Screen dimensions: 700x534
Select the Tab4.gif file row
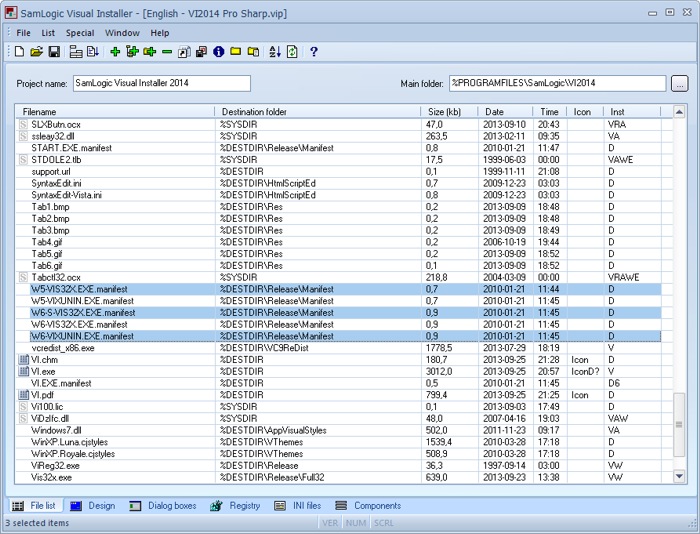click(338, 242)
